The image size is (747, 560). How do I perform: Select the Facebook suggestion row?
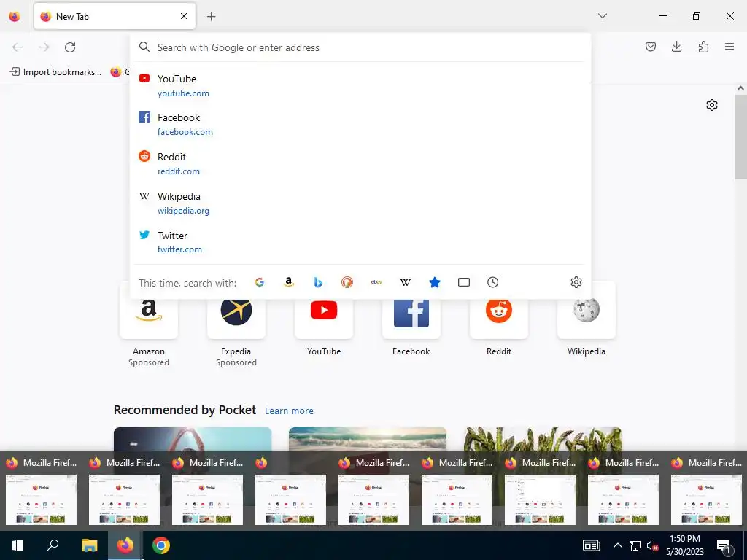click(360, 124)
